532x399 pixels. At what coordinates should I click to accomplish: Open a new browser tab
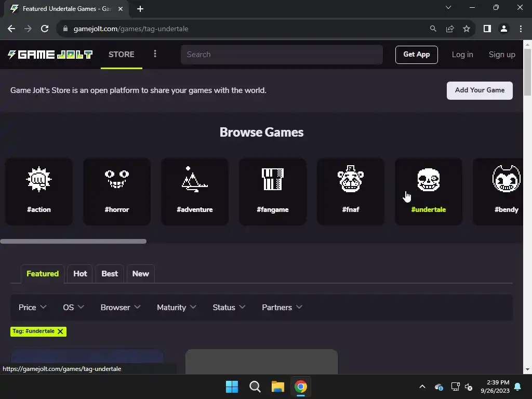coord(140,9)
